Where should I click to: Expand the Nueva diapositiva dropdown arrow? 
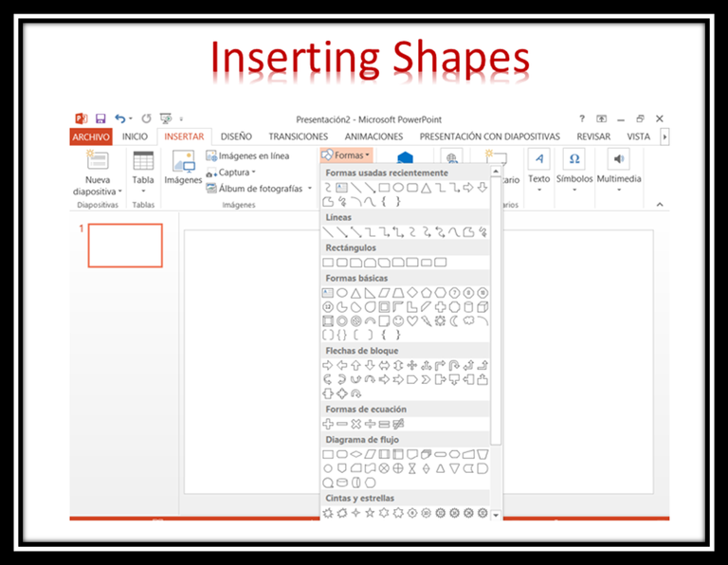tap(120, 191)
